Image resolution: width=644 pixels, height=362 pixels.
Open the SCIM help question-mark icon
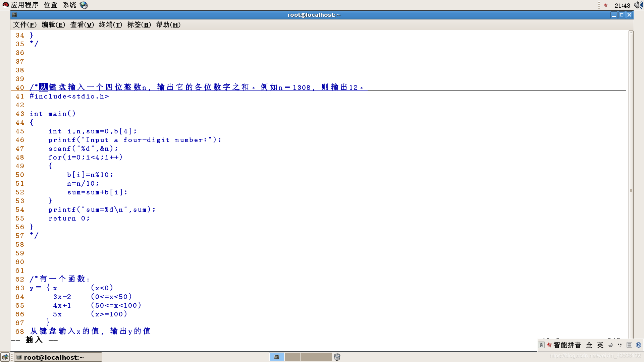639,345
